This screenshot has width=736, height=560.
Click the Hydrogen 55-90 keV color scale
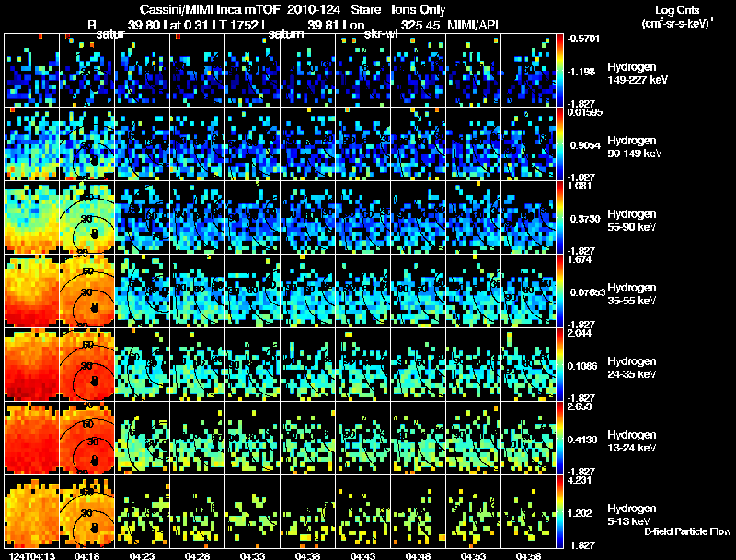tap(560, 216)
